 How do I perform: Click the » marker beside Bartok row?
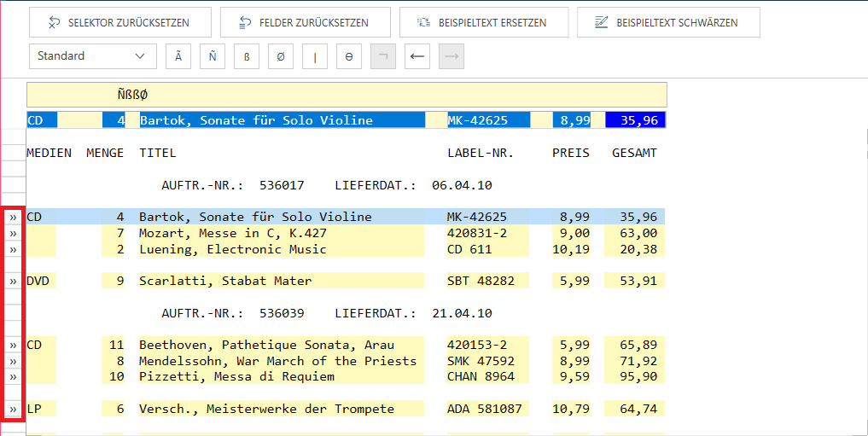14,218
